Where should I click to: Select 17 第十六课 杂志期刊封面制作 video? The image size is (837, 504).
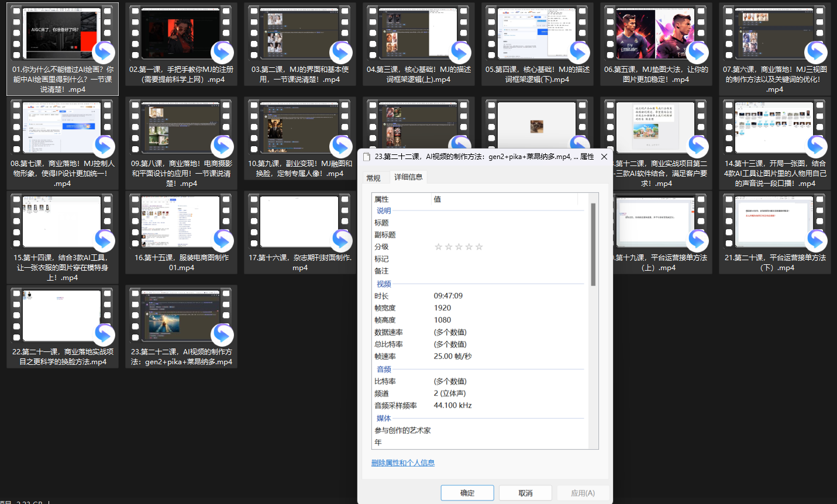pos(299,222)
